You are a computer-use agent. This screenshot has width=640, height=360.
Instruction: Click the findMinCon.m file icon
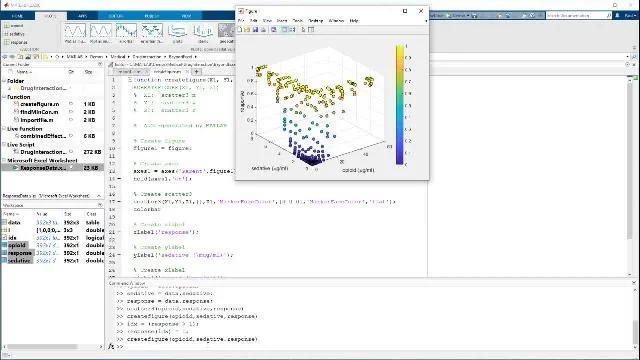click(x=16, y=112)
